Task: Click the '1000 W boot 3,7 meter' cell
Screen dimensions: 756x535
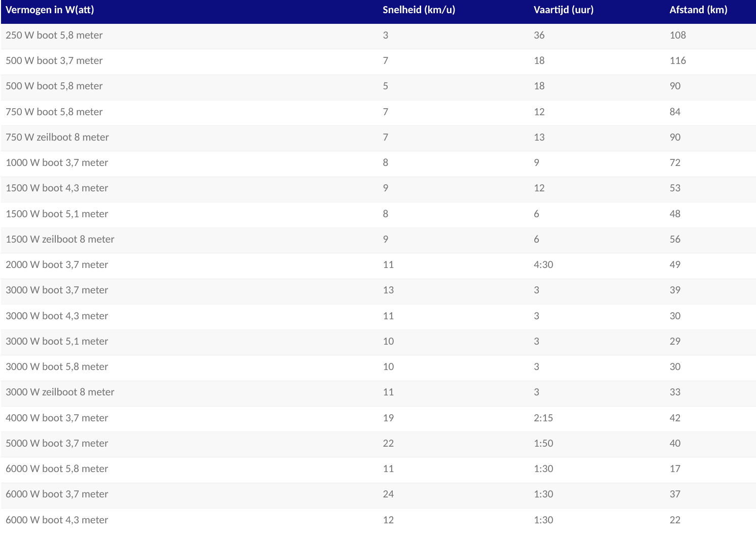Action: pos(57,163)
